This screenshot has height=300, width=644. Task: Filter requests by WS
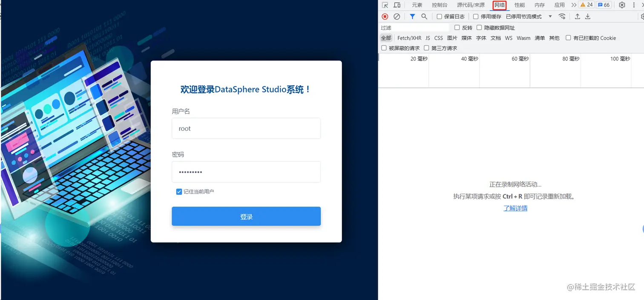pyautogui.click(x=509, y=38)
